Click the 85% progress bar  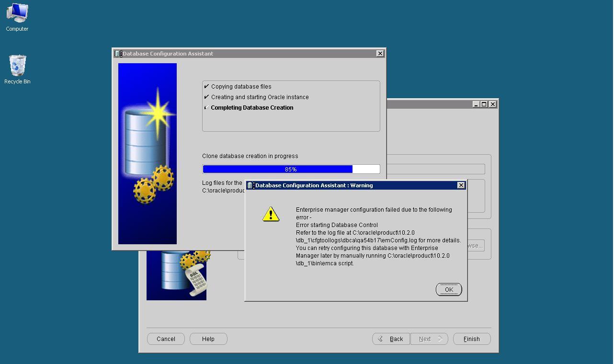coord(291,169)
